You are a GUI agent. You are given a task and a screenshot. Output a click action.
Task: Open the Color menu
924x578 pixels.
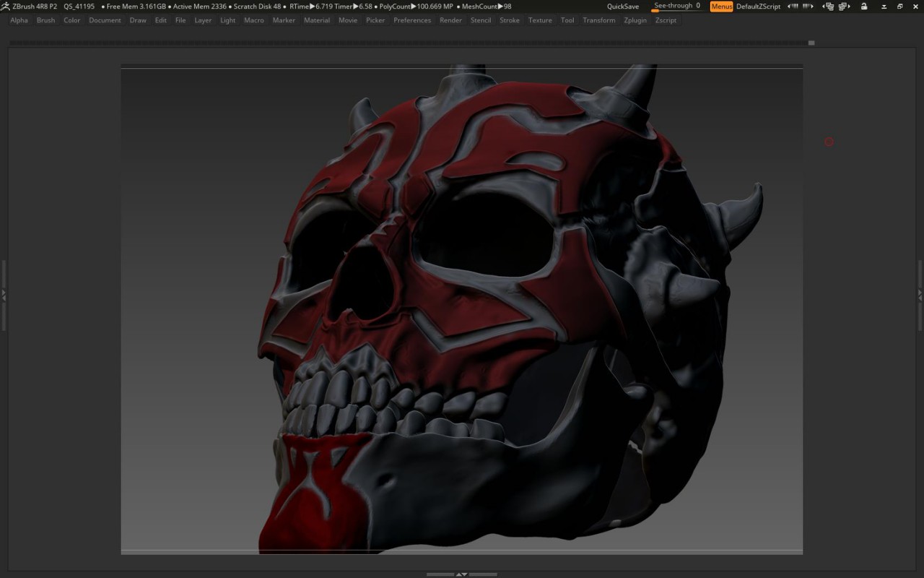[x=72, y=20]
